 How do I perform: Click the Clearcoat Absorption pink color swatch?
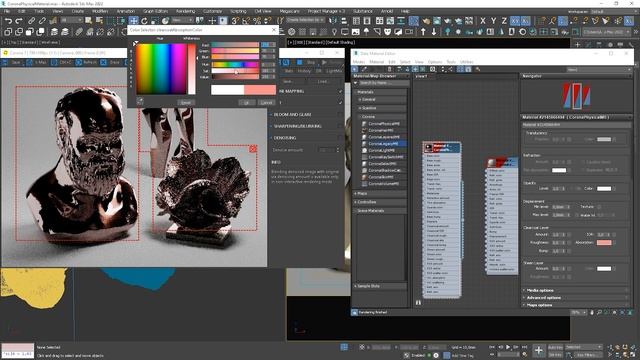coord(604,242)
